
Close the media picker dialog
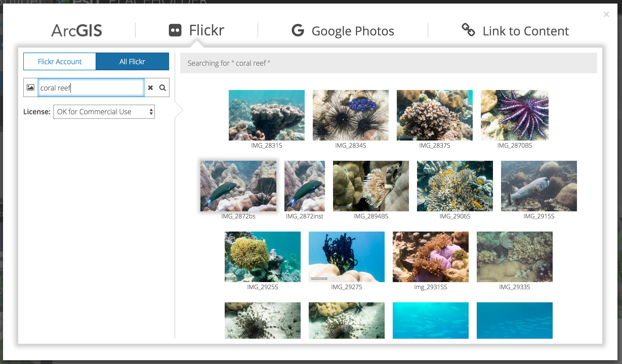coord(606,14)
